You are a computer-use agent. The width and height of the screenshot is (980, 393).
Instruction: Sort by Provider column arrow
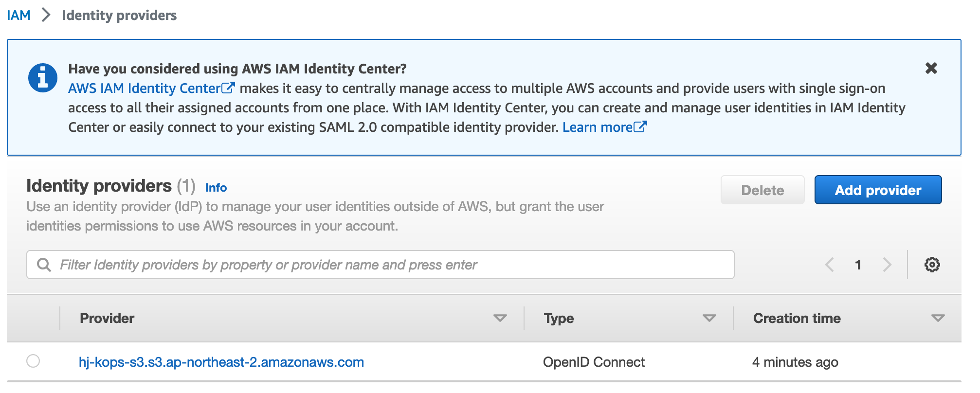[500, 318]
